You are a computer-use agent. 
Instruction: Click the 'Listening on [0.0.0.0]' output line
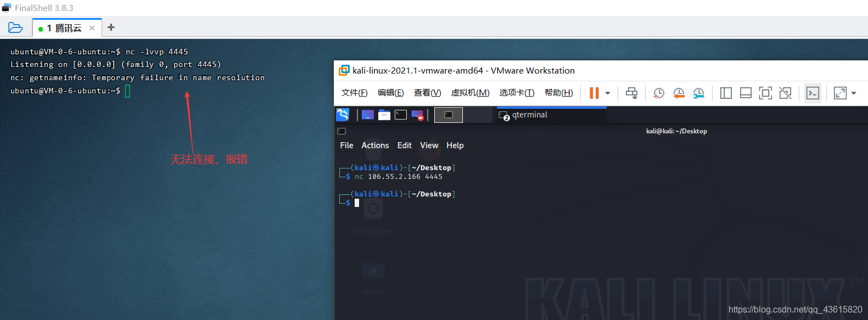point(116,65)
